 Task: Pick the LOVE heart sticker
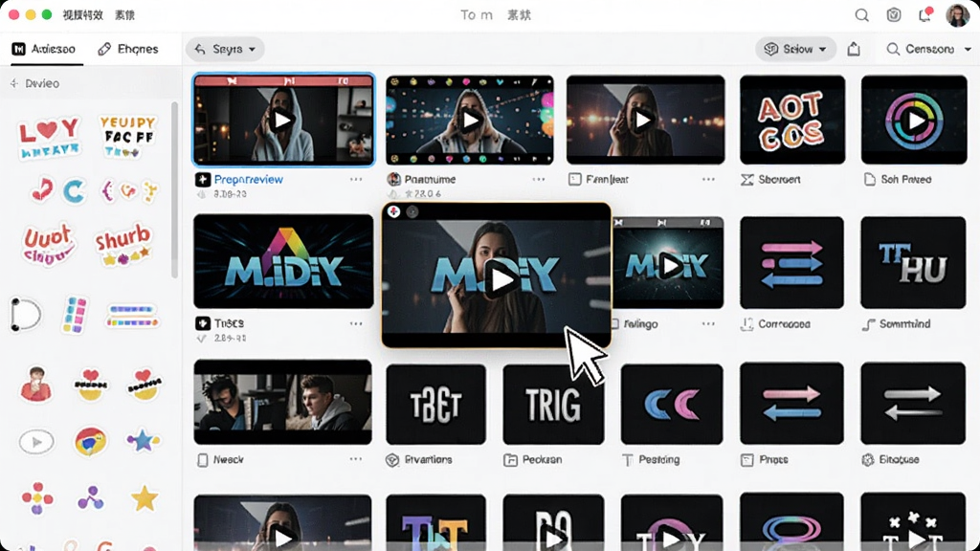point(50,138)
